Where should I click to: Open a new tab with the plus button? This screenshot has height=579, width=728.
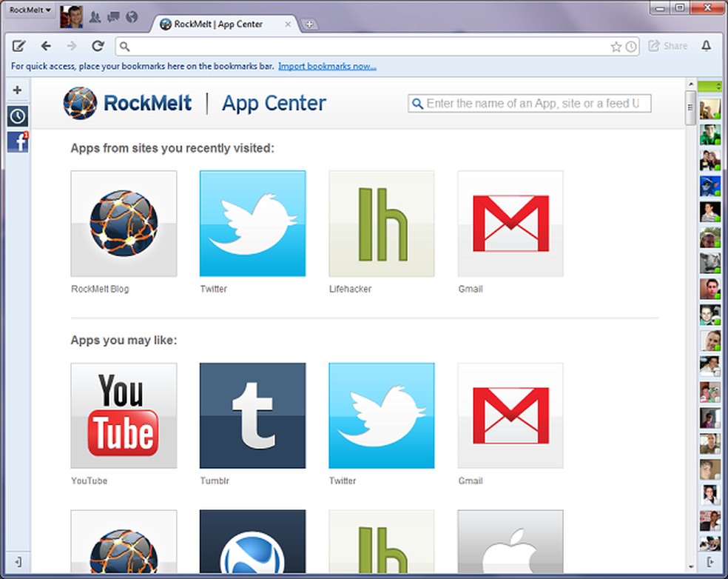309,24
